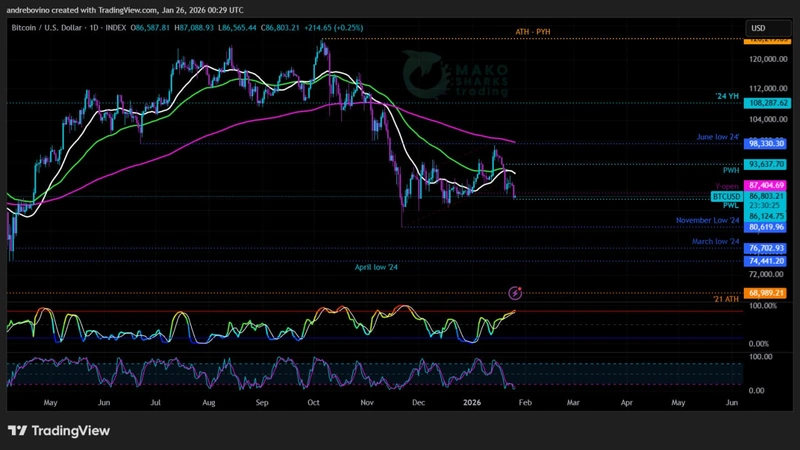Viewport: 800px width, 450px height.
Task: Select the April low '24 label
Action: point(376,267)
